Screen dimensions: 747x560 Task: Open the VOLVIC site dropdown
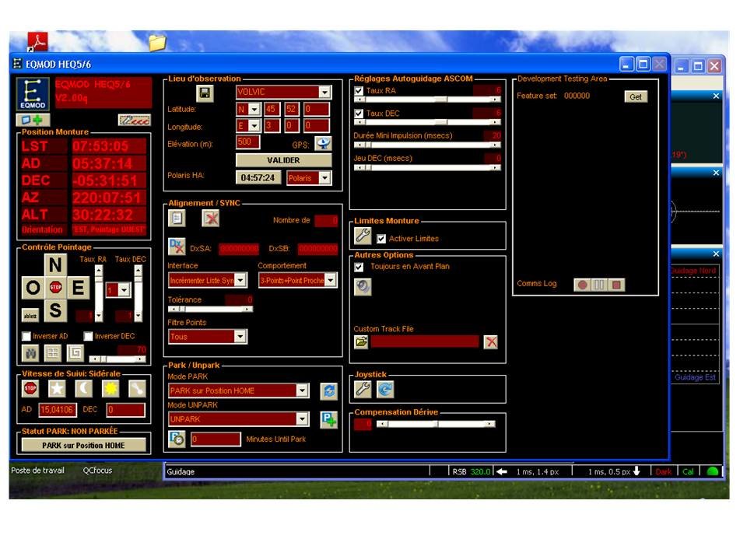coord(324,92)
